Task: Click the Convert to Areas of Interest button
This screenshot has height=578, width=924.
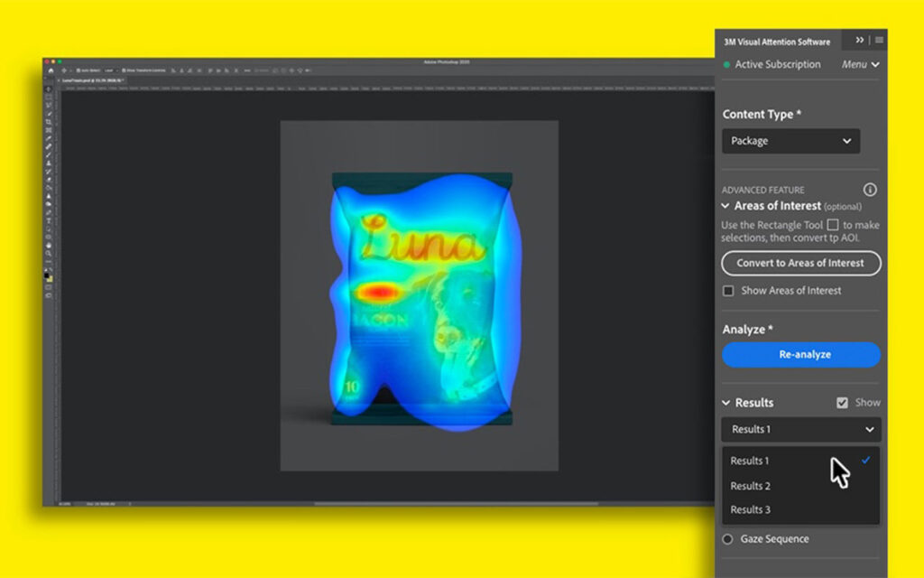Action: click(801, 263)
